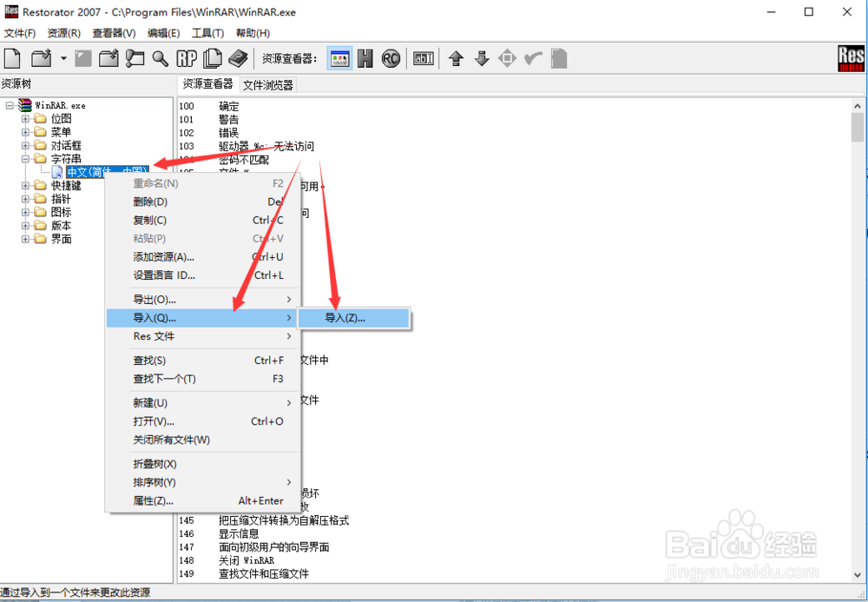Open the recent files dropdown arrow
The width and height of the screenshot is (868, 602).
[x=63, y=58]
